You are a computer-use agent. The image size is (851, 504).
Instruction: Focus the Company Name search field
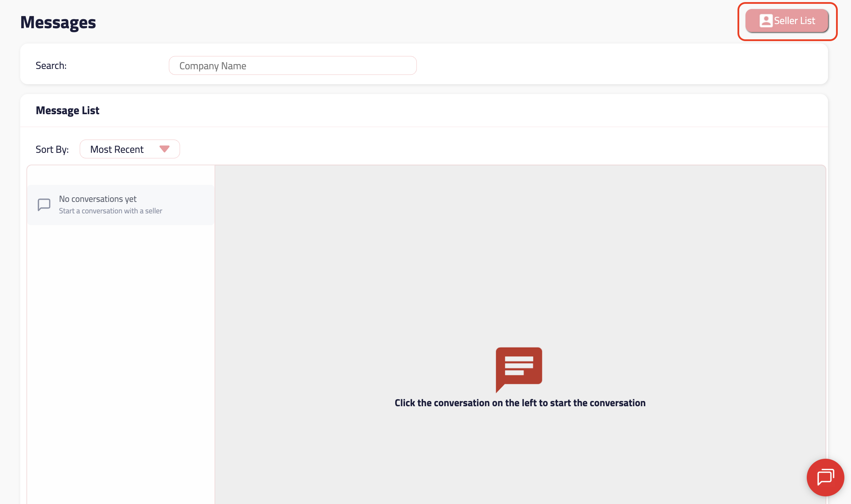coord(292,66)
